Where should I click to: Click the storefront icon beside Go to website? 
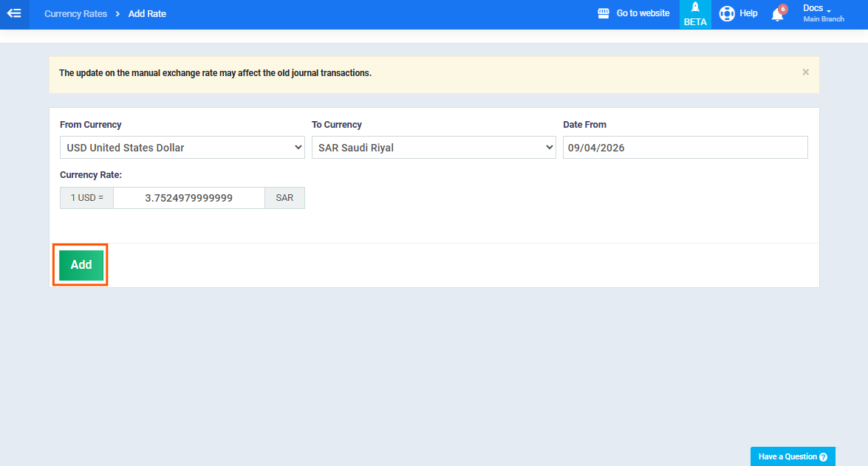coord(604,13)
